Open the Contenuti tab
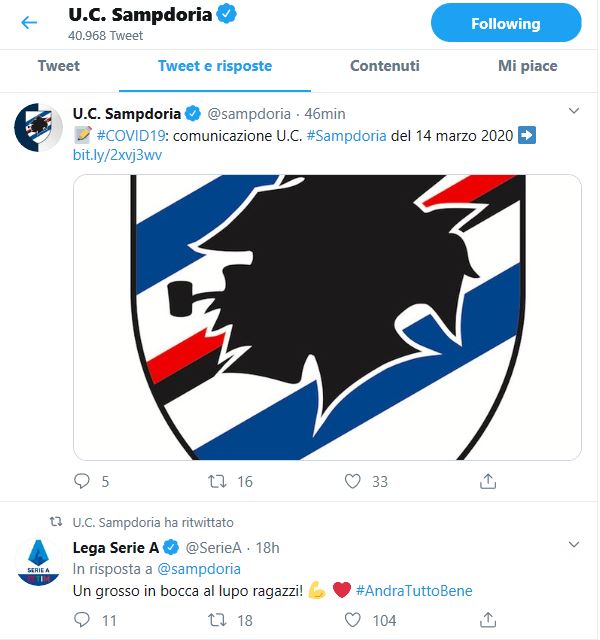Screen dimensions: 600x640 click(x=385, y=66)
